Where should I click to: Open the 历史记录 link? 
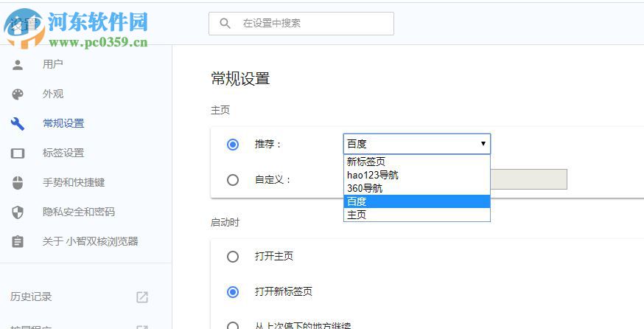(x=31, y=297)
